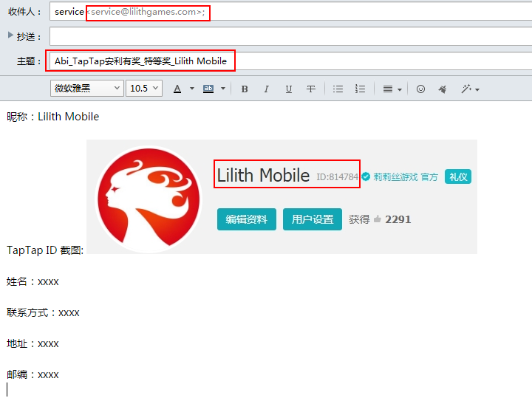This screenshot has width=532, height=398.
Task: Insert a numbered list
Action: (x=360, y=89)
